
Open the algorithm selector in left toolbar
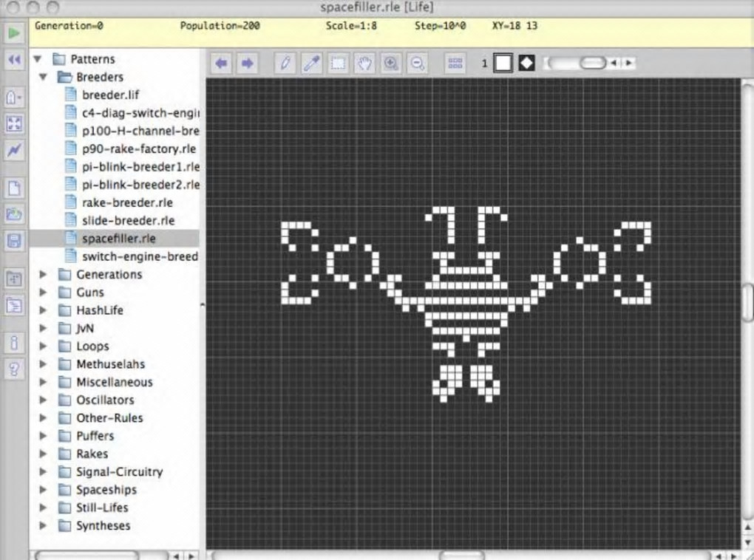pos(14,98)
